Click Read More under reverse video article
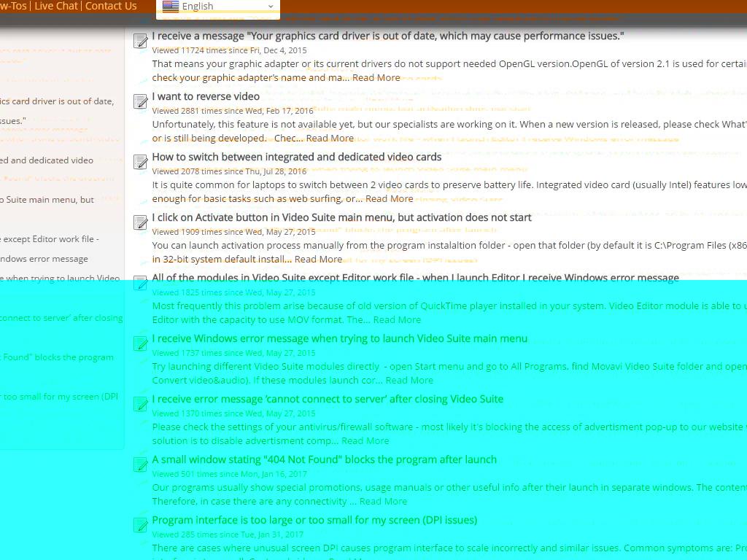747x560 pixels. [x=330, y=138]
